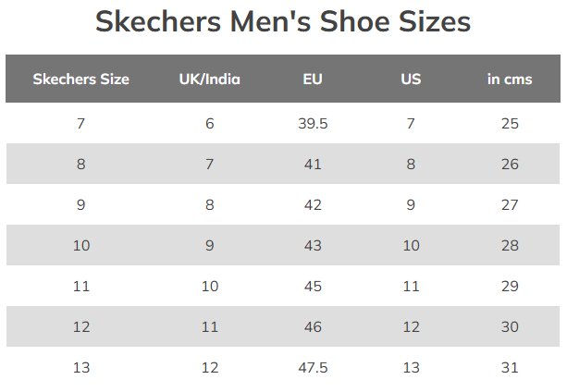Select the 31 cm length cell
The width and height of the screenshot is (567, 392).
(510, 368)
